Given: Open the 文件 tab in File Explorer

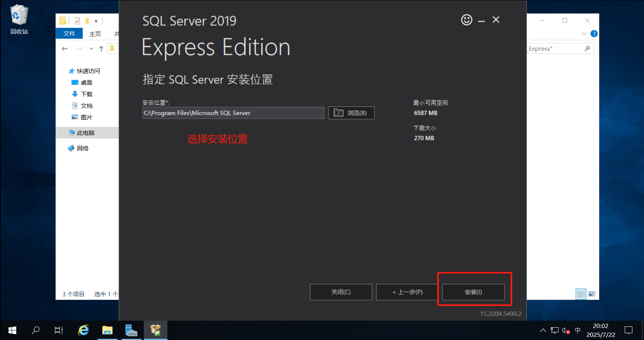Looking at the screenshot, I should [69, 34].
